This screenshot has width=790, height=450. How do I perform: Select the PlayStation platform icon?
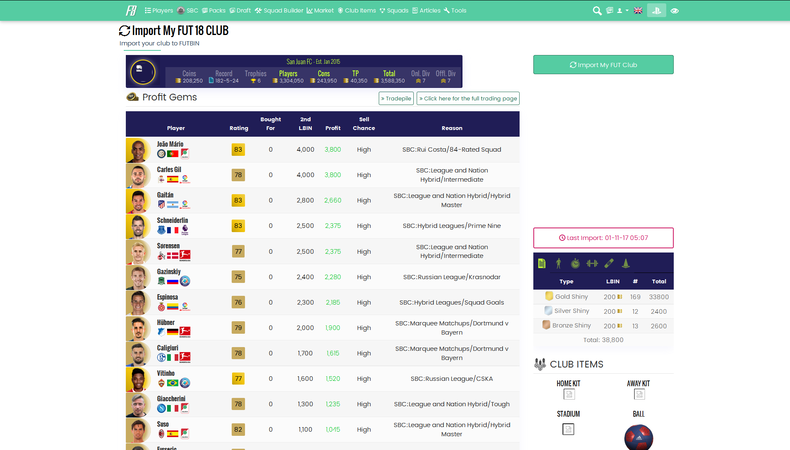pyautogui.click(x=656, y=10)
